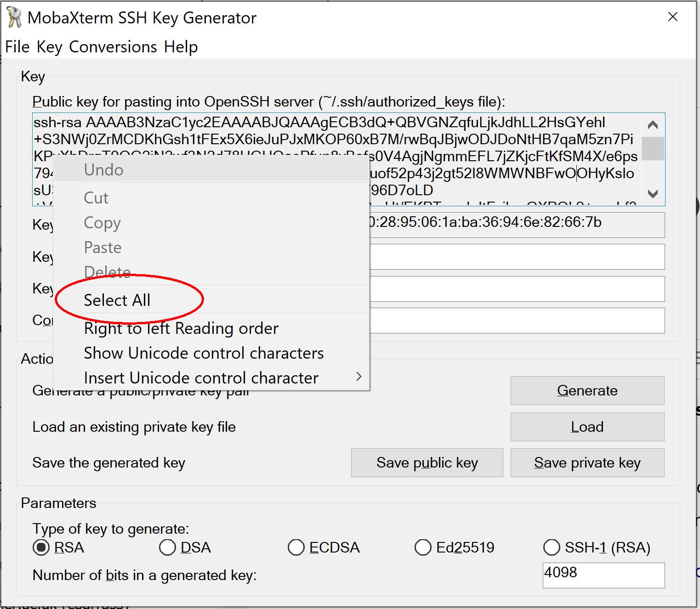
Task: Choose Select All in context menu
Action: 211,300
